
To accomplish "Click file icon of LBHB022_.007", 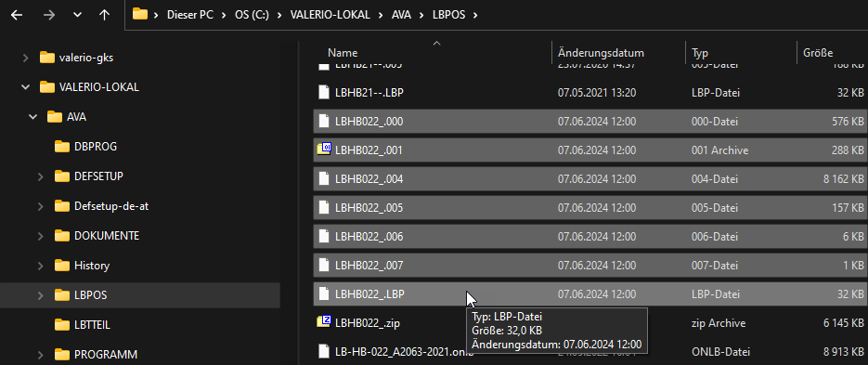I will [324, 266].
